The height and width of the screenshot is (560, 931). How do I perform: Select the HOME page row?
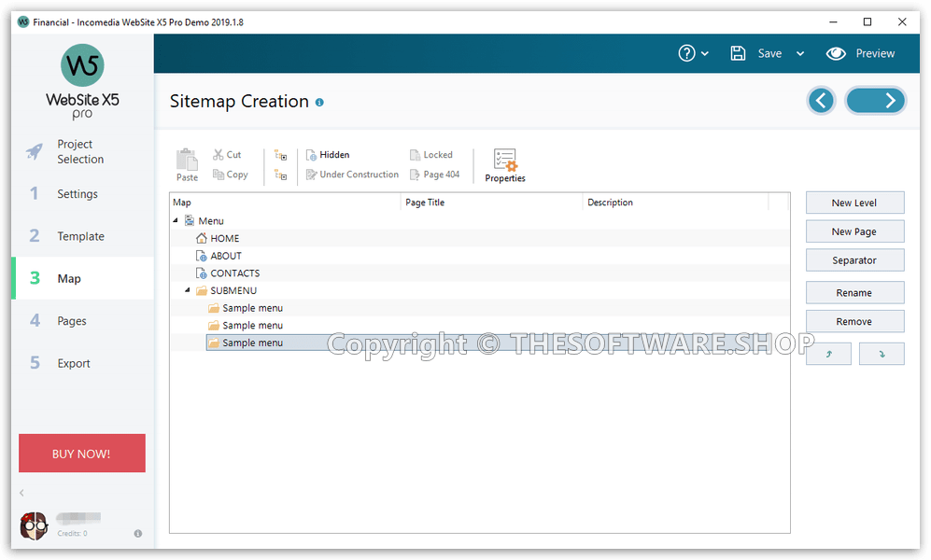pos(480,238)
